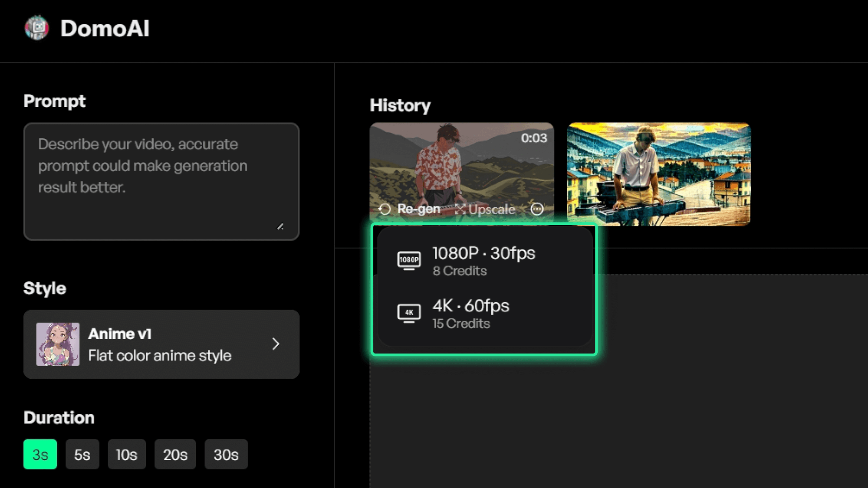Select the 5s duration option
The width and height of the screenshot is (868, 488).
tap(82, 455)
